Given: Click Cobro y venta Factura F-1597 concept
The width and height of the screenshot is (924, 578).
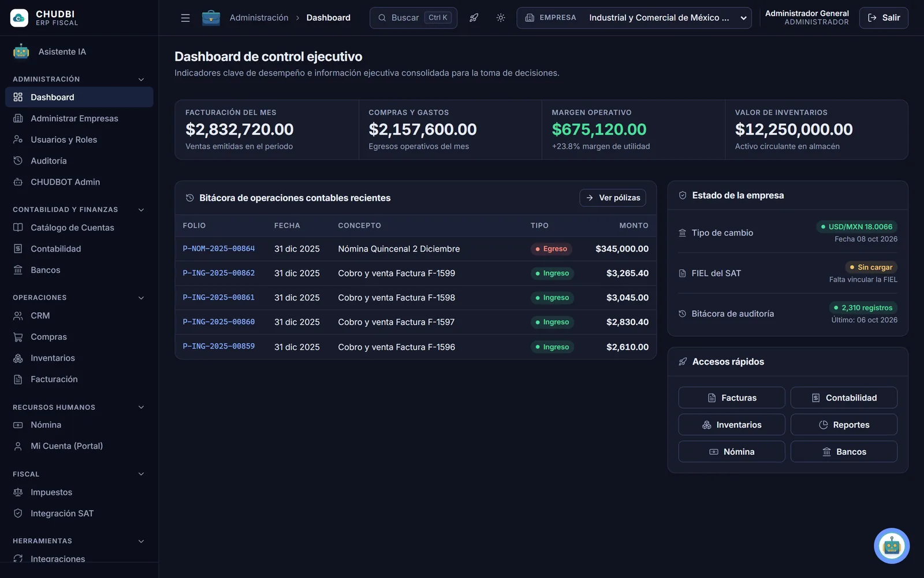Looking at the screenshot, I should [x=396, y=322].
